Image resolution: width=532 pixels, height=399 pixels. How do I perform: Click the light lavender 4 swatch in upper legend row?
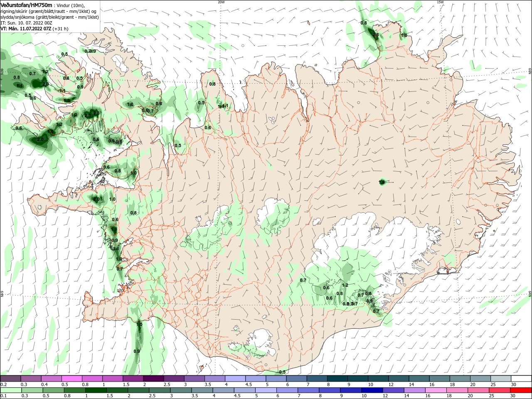pyautogui.click(x=235, y=379)
